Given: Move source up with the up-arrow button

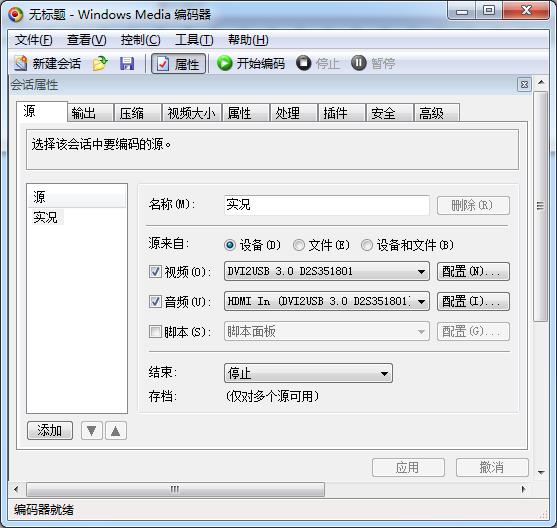Looking at the screenshot, I should coord(115,431).
